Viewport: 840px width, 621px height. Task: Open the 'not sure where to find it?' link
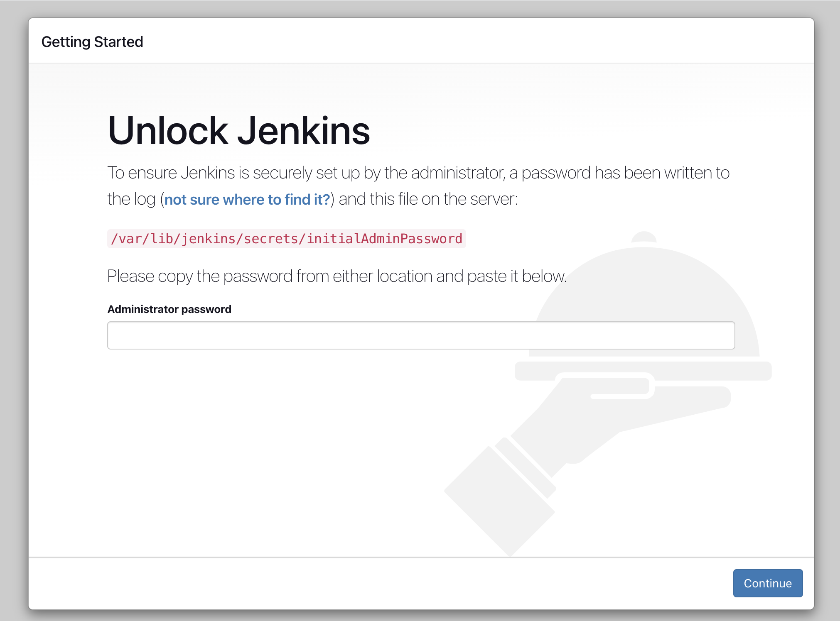click(x=247, y=200)
